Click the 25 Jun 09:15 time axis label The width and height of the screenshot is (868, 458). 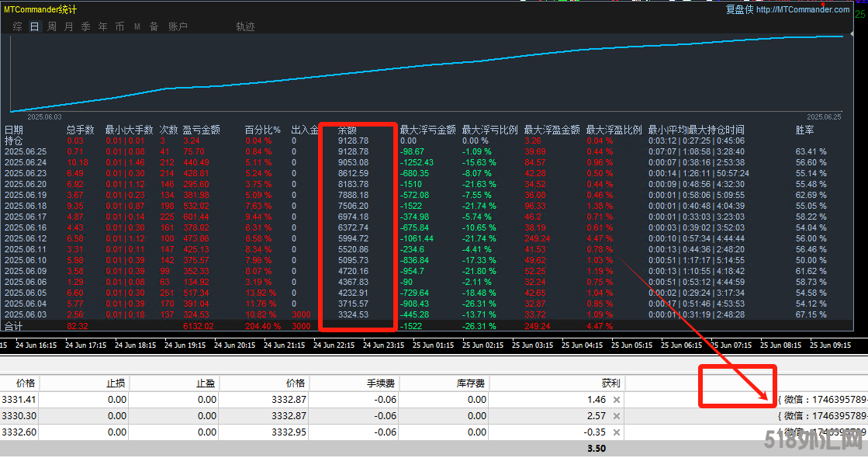coord(830,345)
